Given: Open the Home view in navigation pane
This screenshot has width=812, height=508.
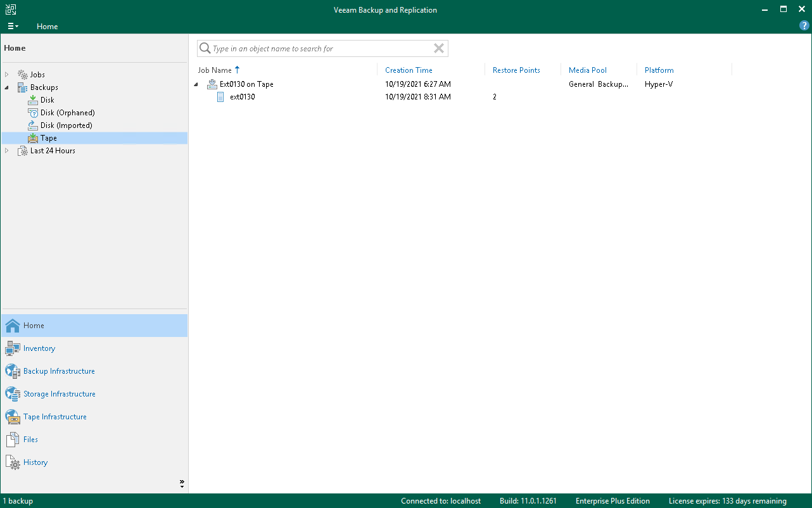Looking at the screenshot, I should point(94,326).
